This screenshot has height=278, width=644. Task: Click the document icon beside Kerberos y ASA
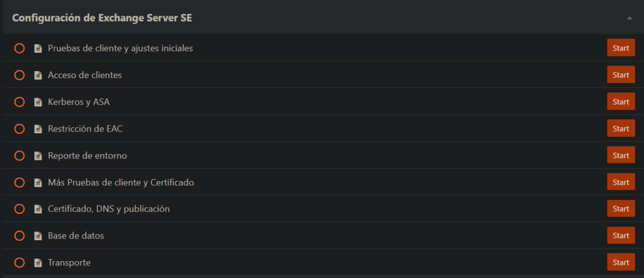pyautogui.click(x=38, y=103)
